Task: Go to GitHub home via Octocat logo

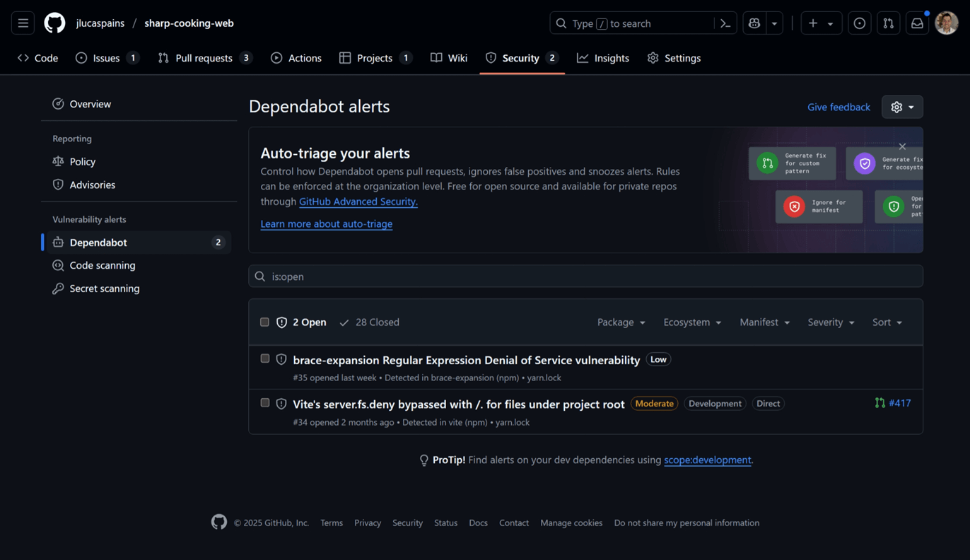Action: [x=54, y=23]
